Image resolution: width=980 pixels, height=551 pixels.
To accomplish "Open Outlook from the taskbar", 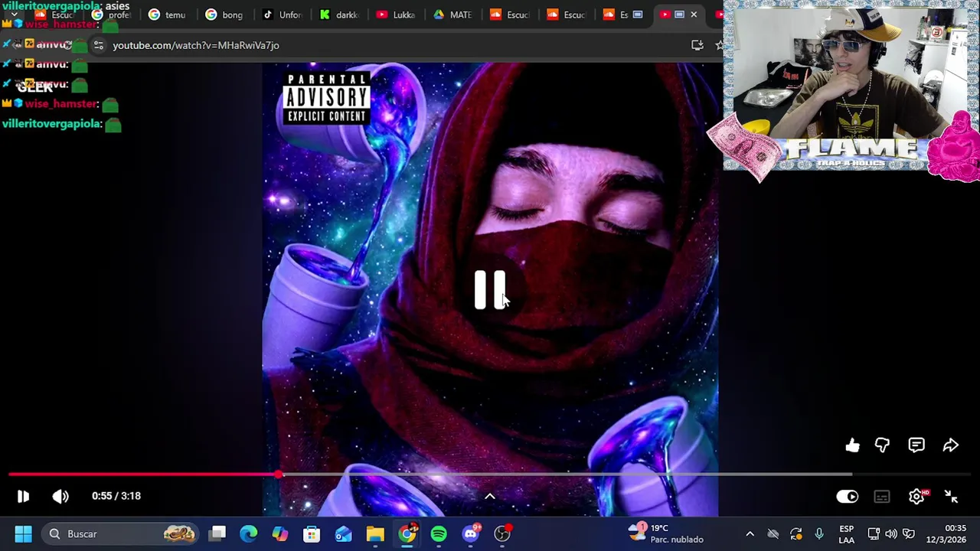I will (x=343, y=533).
